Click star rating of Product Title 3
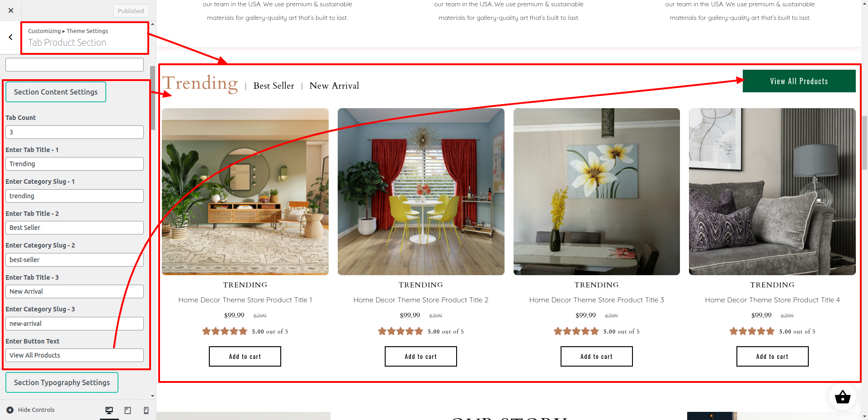 tap(576, 331)
